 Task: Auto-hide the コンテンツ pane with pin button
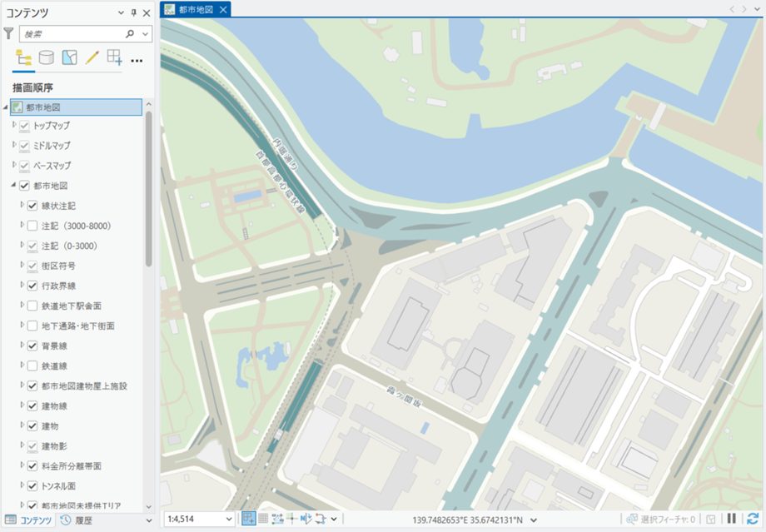[x=134, y=13]
